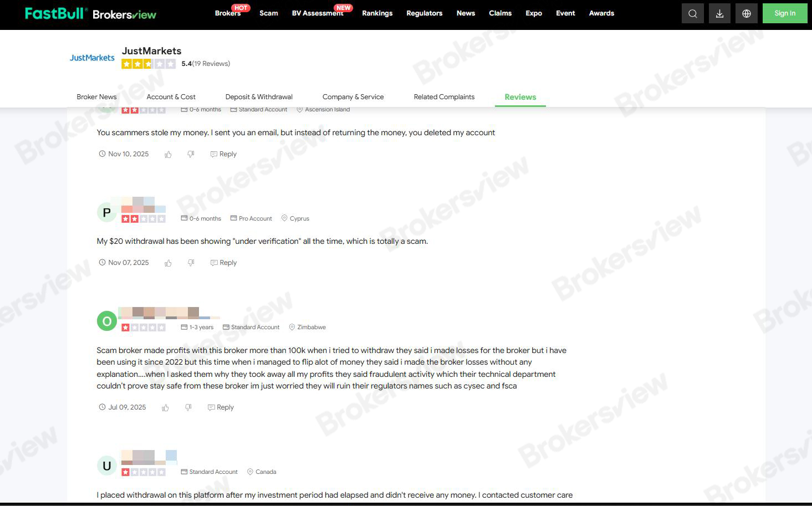
Task: Open Claims page
Action: point(501,13)
